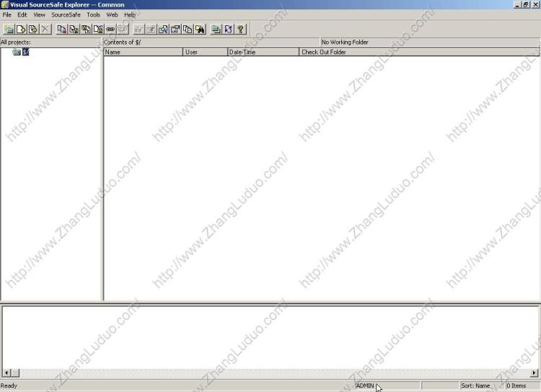
Task: Click the 'All projects:' label
Action: [16, 42]
